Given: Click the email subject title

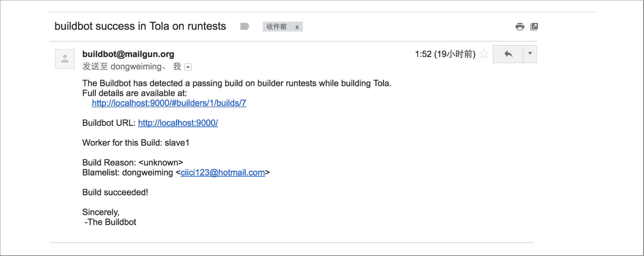Looking at the screenshot, I should point(140,26).
